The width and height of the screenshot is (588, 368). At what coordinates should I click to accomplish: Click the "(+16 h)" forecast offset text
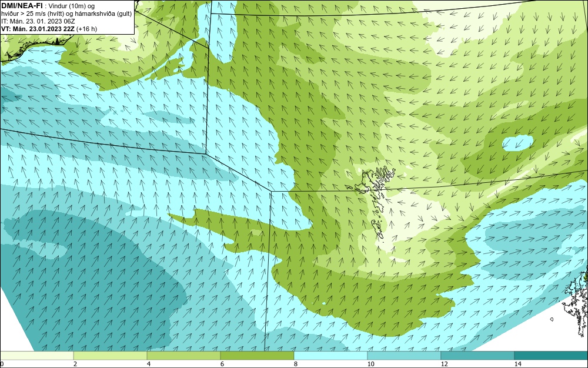point(86,29)
